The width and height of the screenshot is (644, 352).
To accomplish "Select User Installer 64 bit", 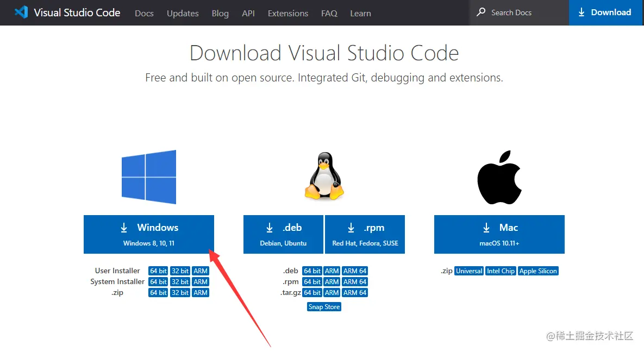I will 158,271.
